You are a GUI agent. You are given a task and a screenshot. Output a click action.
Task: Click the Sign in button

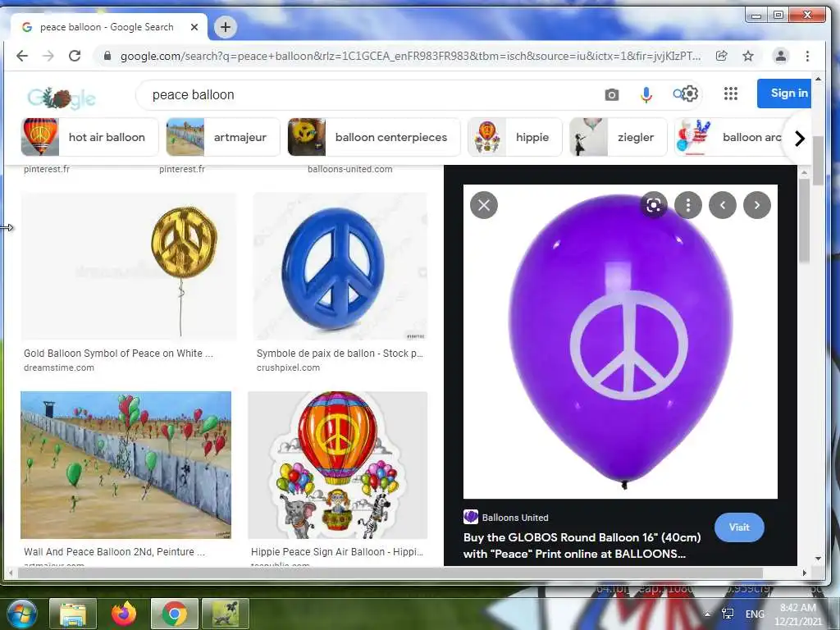coord(784,94)
